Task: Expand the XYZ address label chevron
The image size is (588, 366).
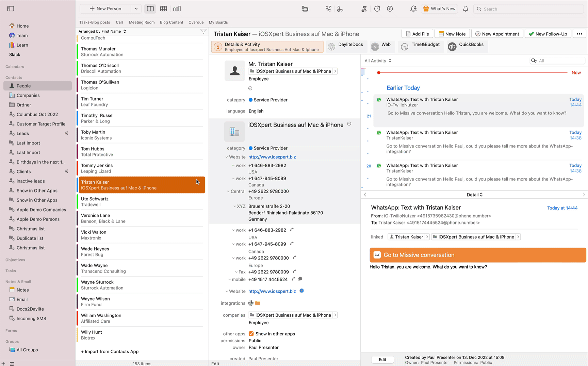Action: coord(234,206)
